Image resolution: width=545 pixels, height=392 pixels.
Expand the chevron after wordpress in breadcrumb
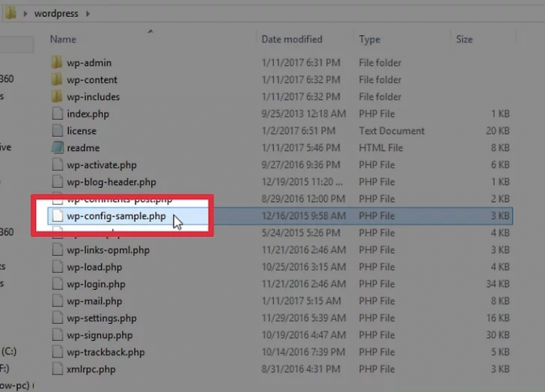click(86, 14)
